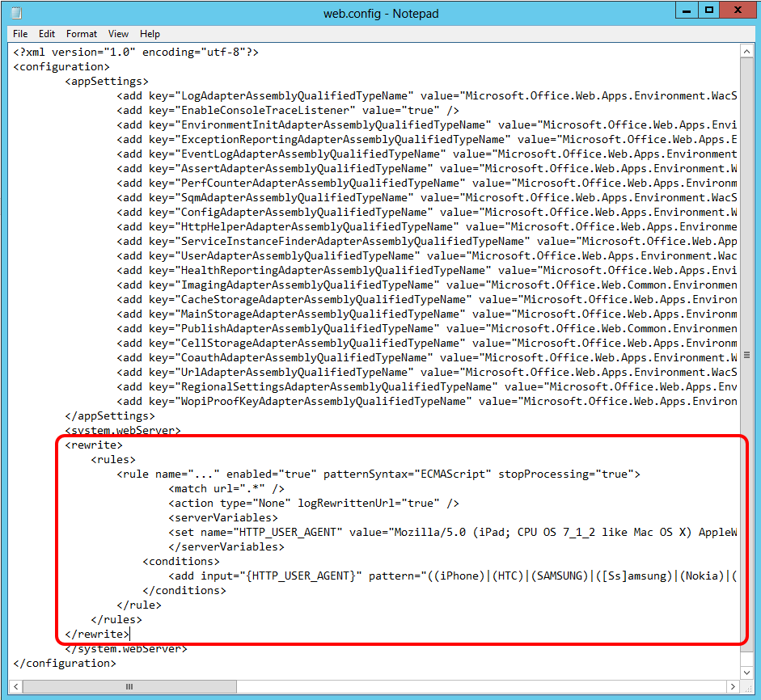761x700 pixels.
Task: Click the opening <appSettings> tag
Action: [x=107, y=81]
